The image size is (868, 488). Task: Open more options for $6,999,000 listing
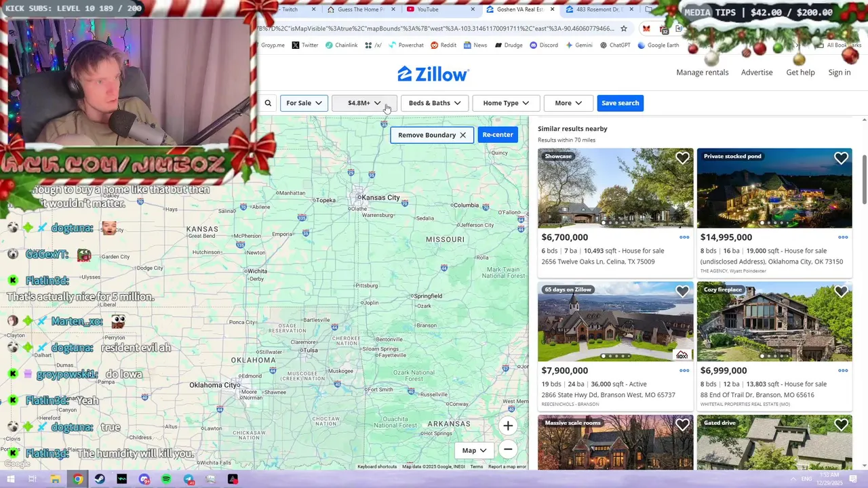click(843, 371)
